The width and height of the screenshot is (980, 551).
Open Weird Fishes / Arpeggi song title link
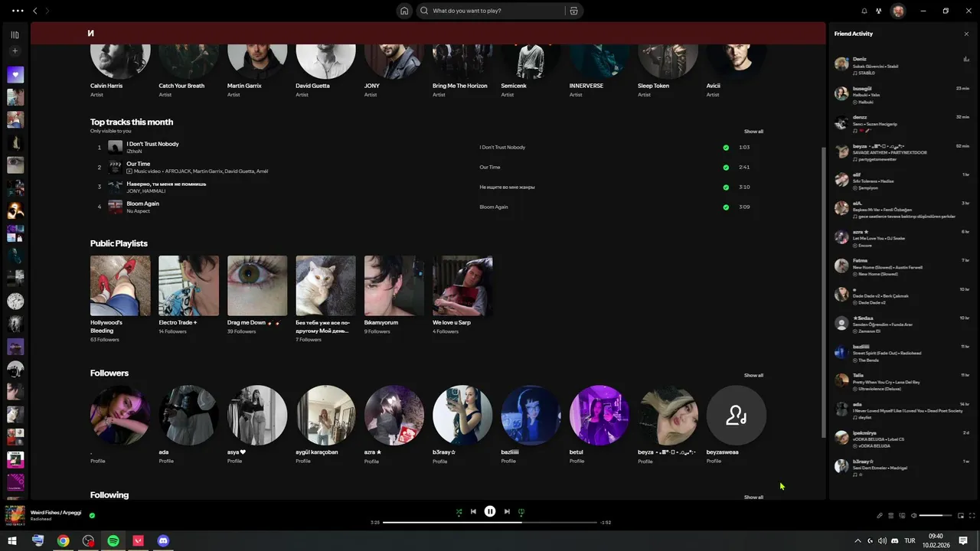56,512
